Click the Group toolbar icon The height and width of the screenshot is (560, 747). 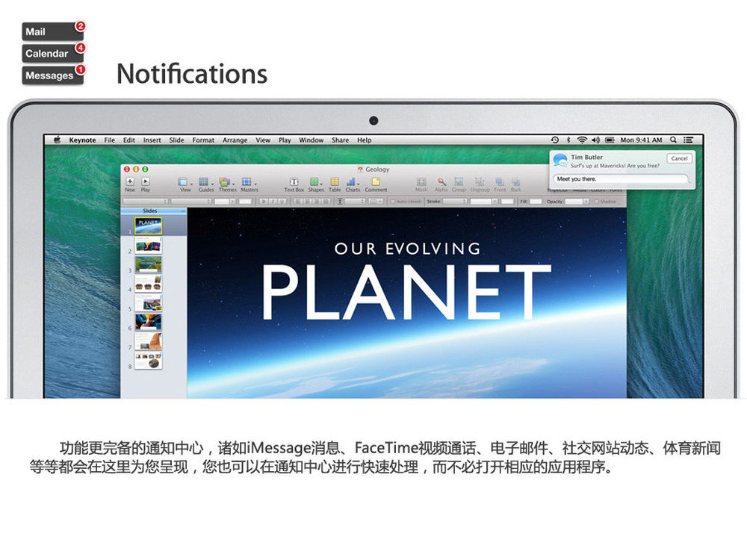click(459, 182)
